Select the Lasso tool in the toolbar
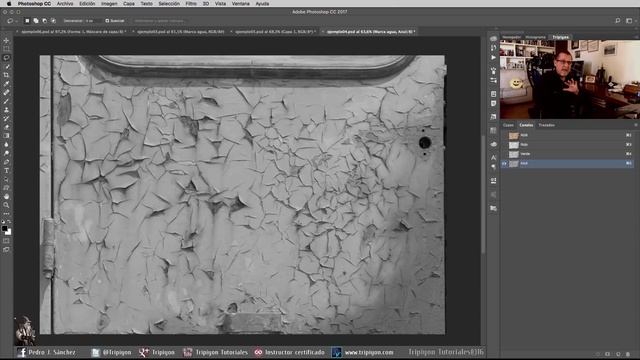This screenshot has width=640, height=360. pyautogui.click(x=6, y=58)
